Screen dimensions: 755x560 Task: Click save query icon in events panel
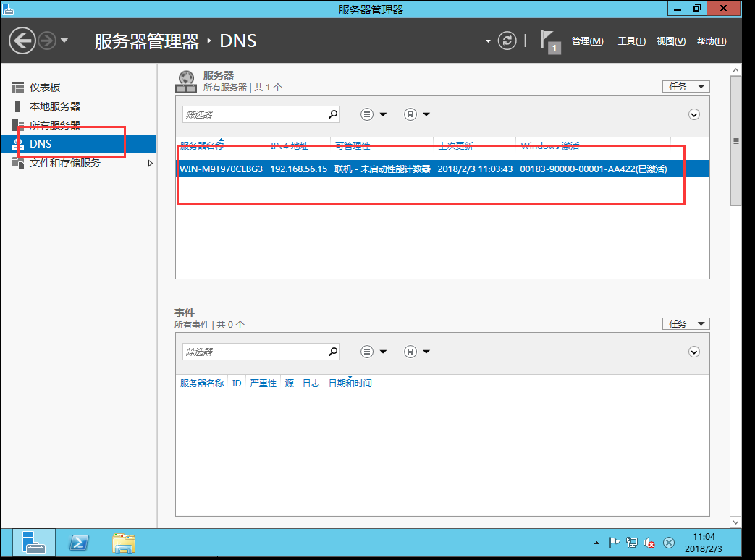[410, 352]
